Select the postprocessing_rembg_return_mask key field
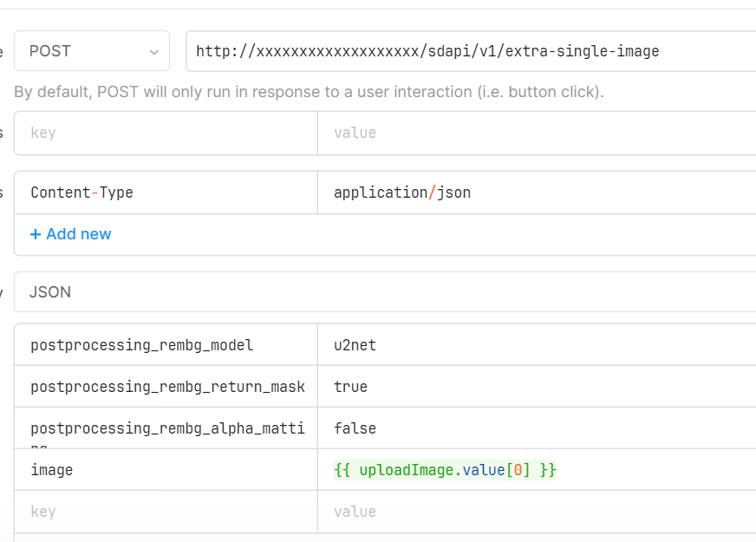Screen dimensions: 756x542 tap(165, 386)
